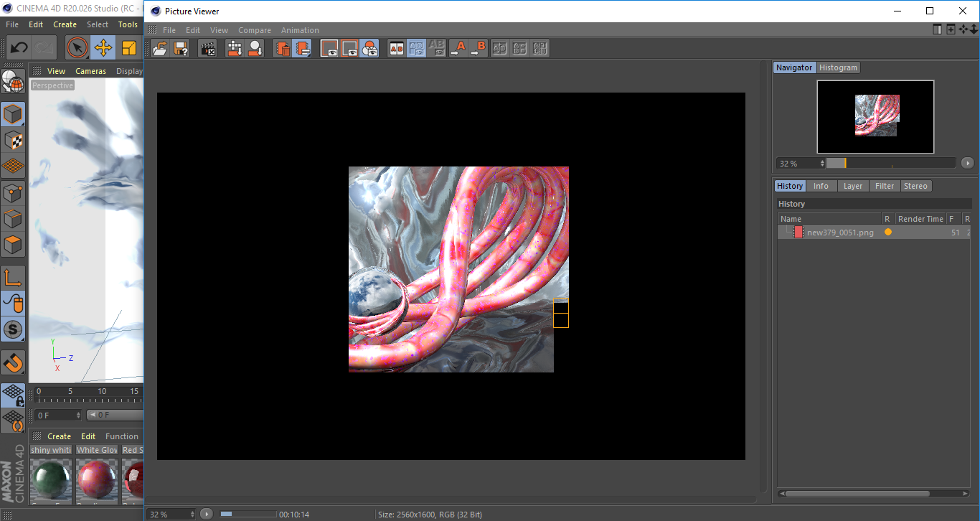Click the second greyed AB layout icon
Screen dimensions: 980x521
click(520, 49)
